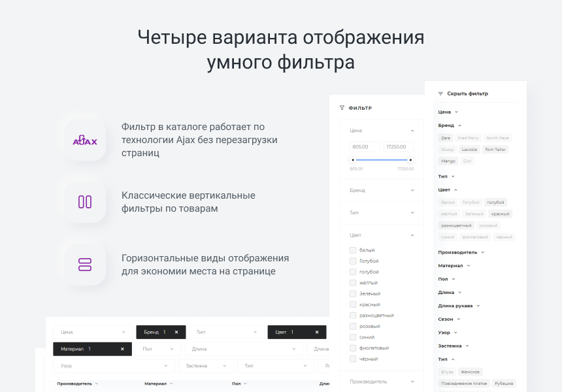562x392 pixels.
Task: Click the minimum price field showing 805.00
Action: 365,147
